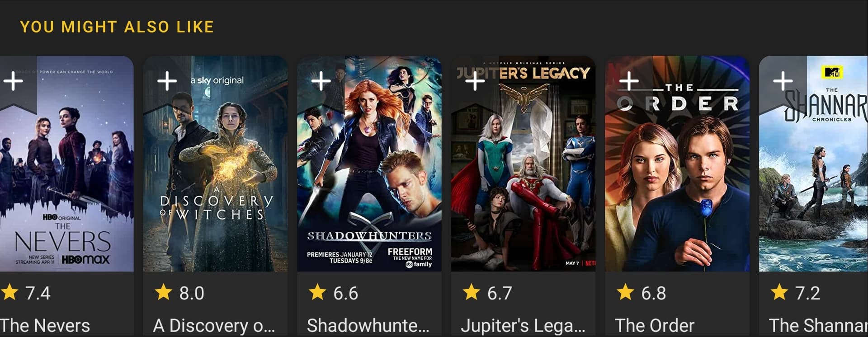Open the Jupiter's Lega... title link
Screen dimensions: 868x337
point(523,325)
